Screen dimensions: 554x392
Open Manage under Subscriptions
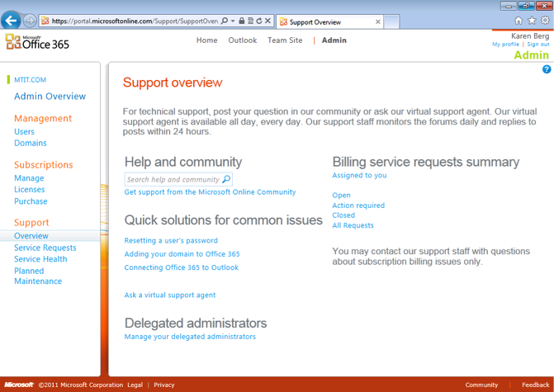tap(29, 178)
